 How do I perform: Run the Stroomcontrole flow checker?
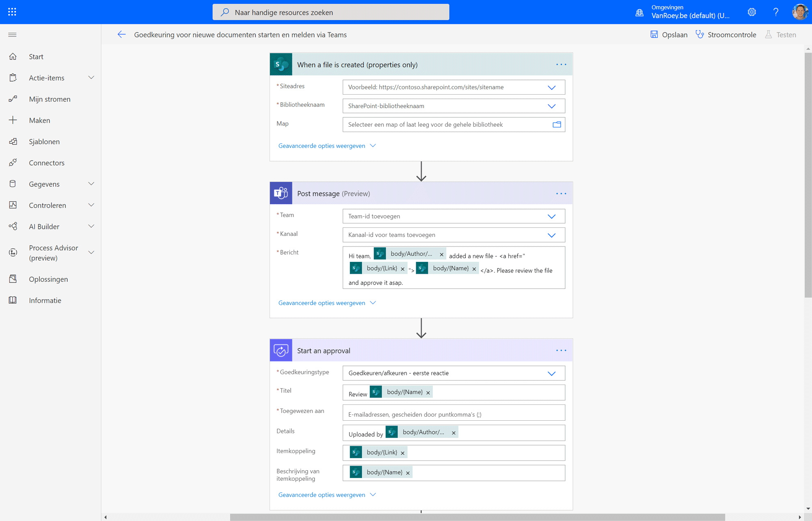tap(726, 35)
